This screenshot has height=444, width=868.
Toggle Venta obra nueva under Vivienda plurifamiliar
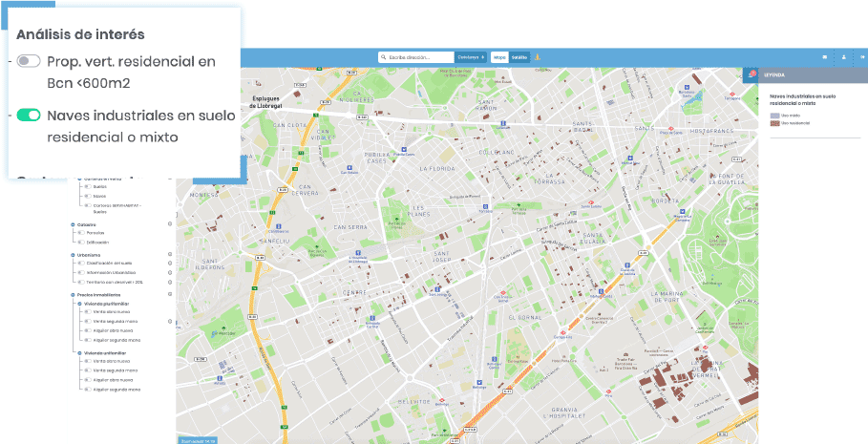[x=88, y=312]
